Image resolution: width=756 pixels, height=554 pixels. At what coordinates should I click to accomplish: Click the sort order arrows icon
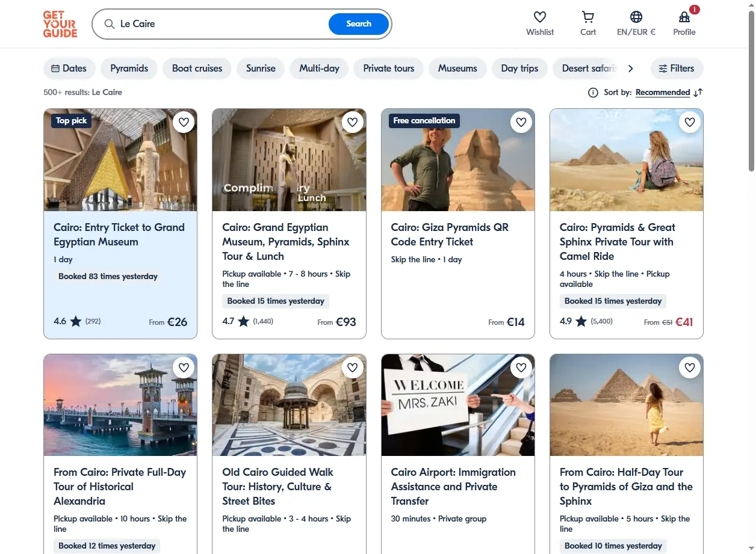(698, 93)
